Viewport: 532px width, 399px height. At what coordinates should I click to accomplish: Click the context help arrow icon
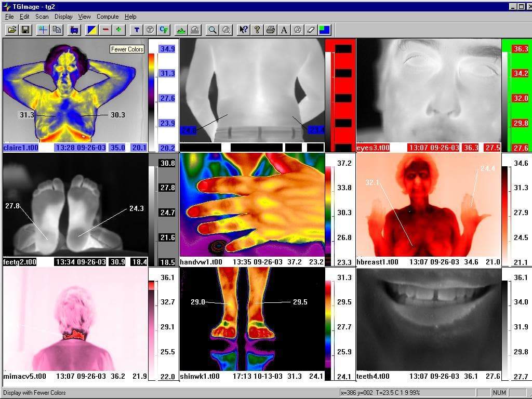click(x=243, y=30)
